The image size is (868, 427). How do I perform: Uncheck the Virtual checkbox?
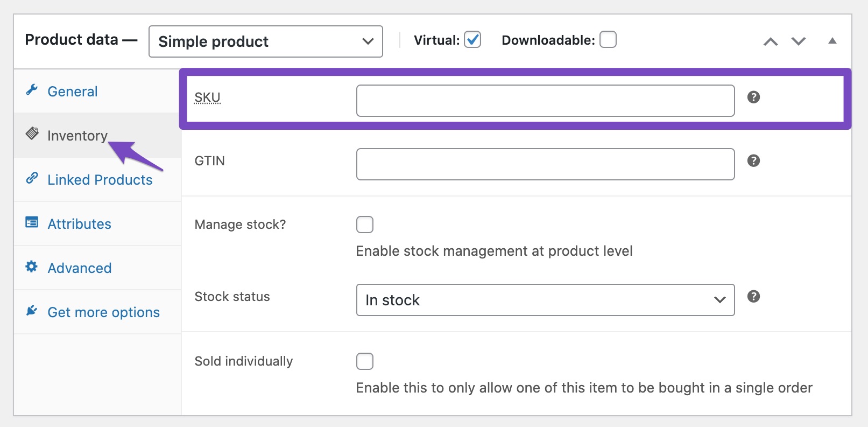pos(472,40)
